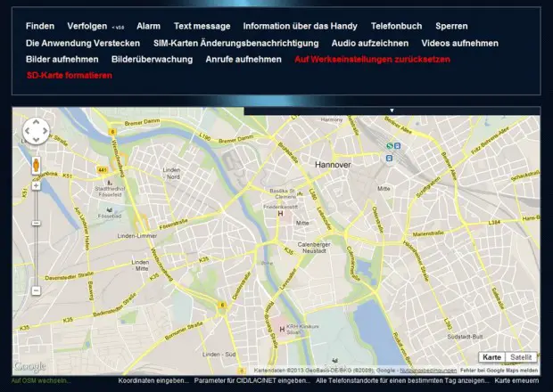This screenshot has height=392, width=553.
Task: Click Stadtfriedhof Fössefeld marker
Action: coord(110,183)
